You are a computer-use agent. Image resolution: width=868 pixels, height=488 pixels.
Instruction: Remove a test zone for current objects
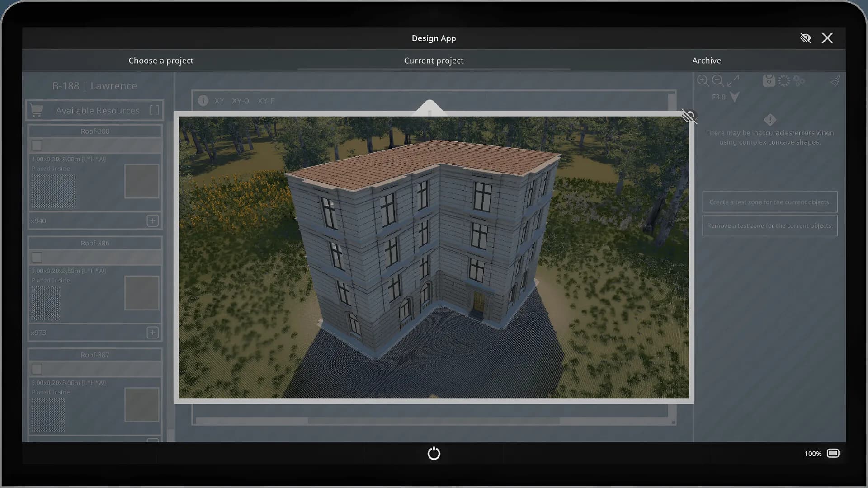(x=769, y=225)
